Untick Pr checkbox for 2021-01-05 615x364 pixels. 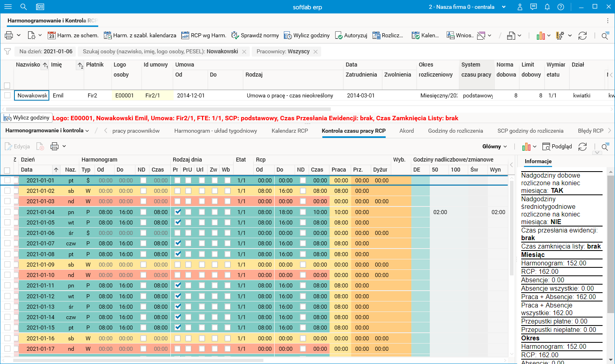tap(178, 222)
